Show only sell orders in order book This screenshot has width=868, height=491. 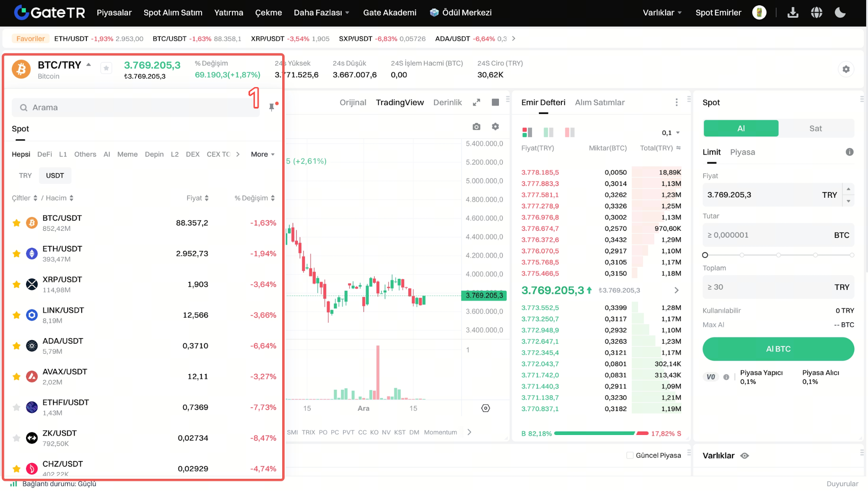[569, 132]
